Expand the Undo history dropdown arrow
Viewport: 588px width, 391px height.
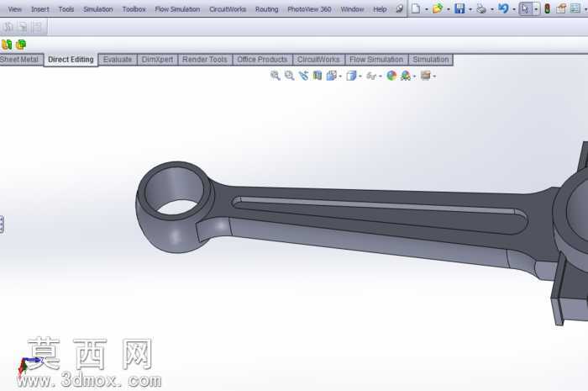tap(514, 9)
